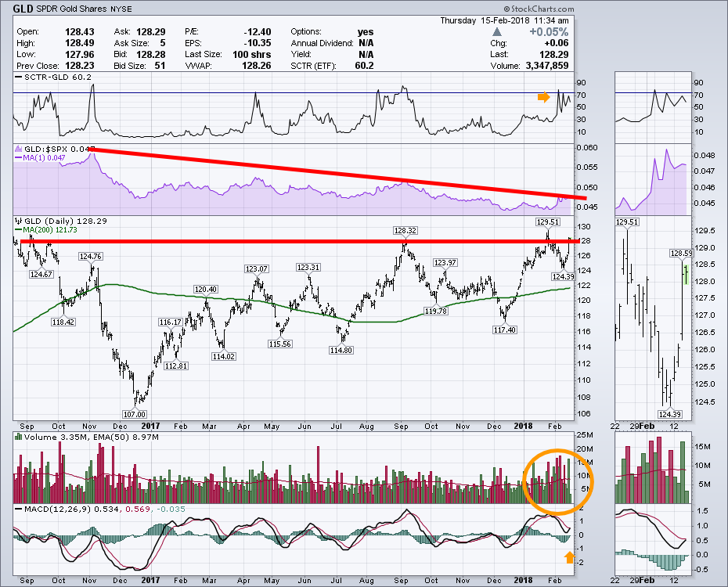Click the up triangle change indicator

497,32
